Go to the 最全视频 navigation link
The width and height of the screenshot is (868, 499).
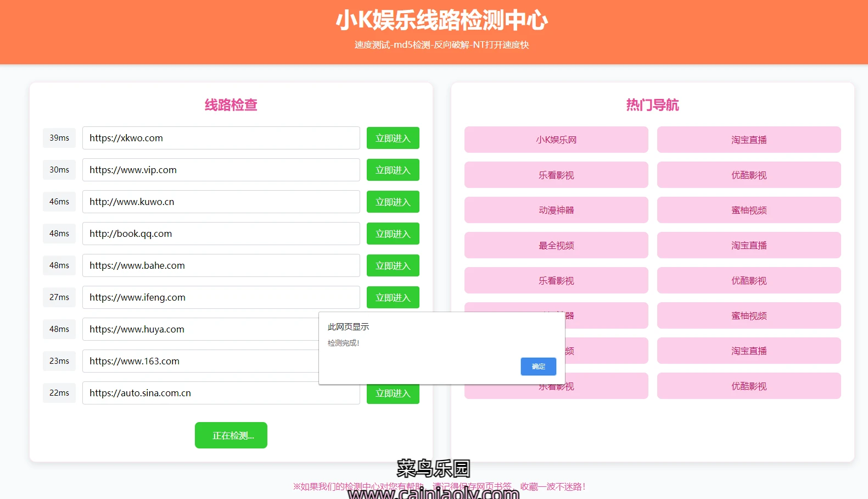coord(556,245)
